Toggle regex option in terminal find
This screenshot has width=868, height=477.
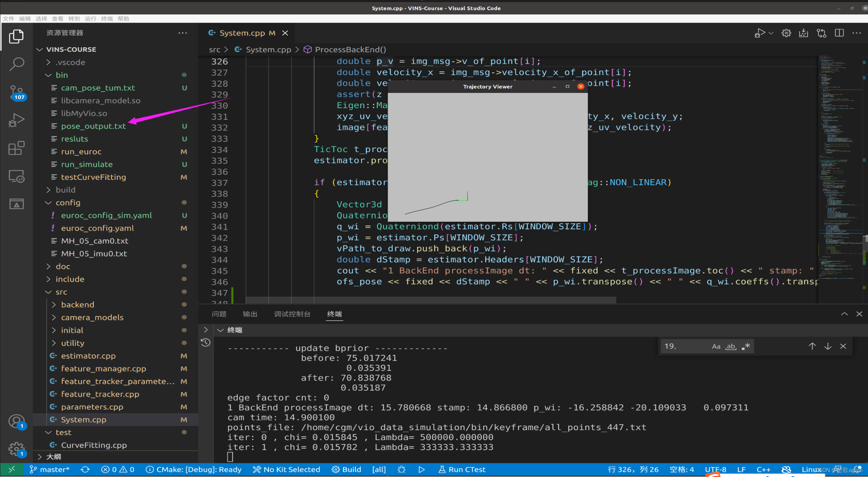click(x=746, y=346)
